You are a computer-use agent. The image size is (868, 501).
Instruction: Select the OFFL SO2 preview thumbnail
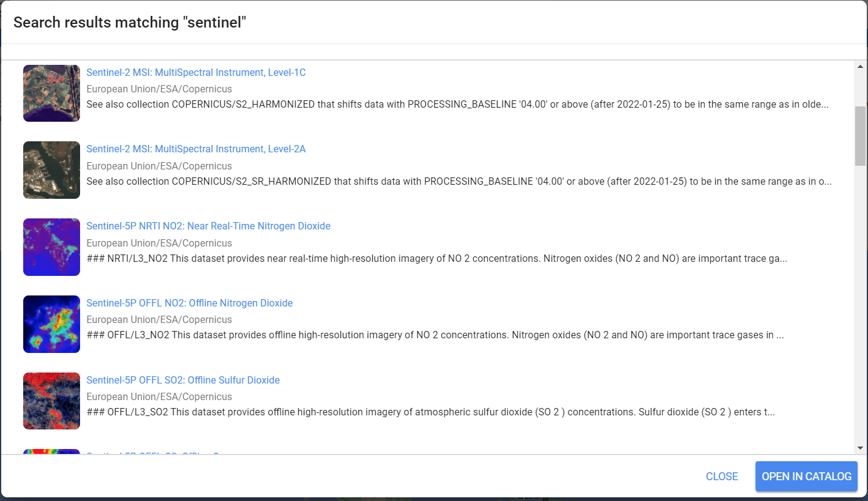coord(51,401)
